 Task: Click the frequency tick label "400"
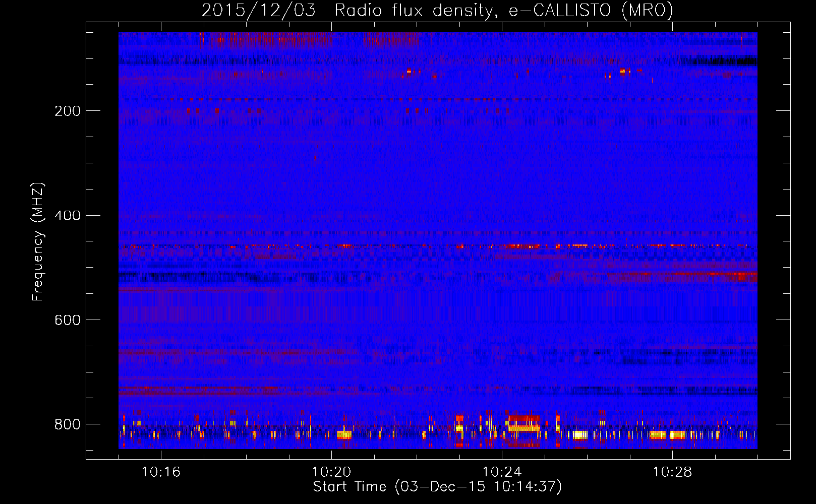68,216
